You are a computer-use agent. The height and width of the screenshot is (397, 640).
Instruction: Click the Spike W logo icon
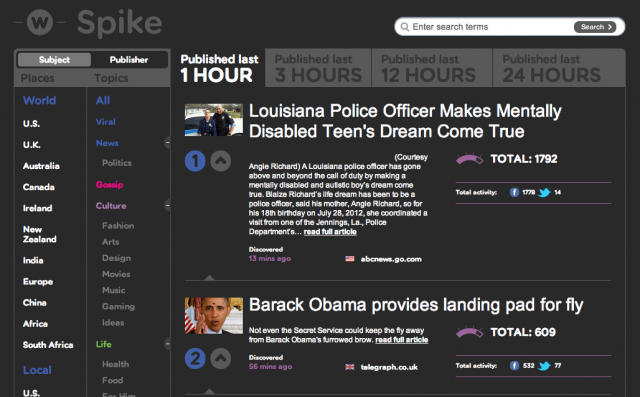[40, 22]
